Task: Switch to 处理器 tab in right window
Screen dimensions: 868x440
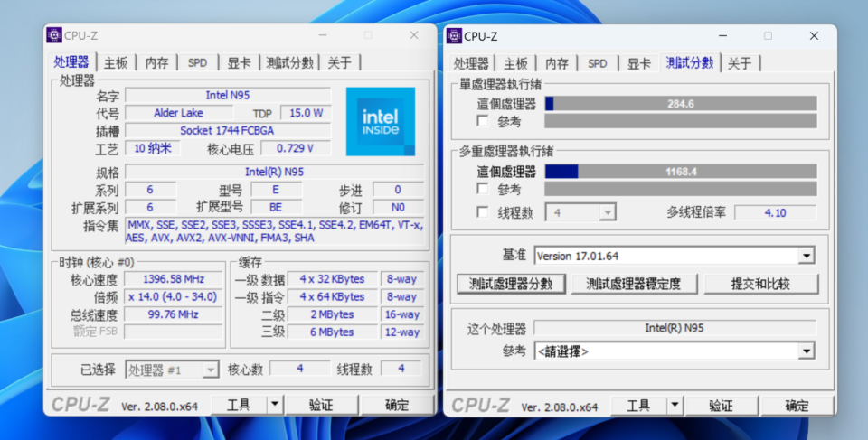Action: pos(471,63)
